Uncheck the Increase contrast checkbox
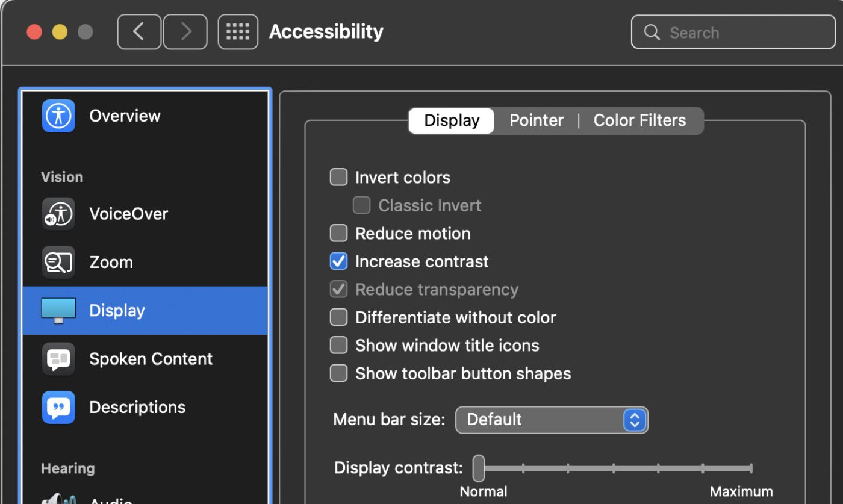Image resolution: width=843 pixels, height=504 pixels. (x=339, y=261)
